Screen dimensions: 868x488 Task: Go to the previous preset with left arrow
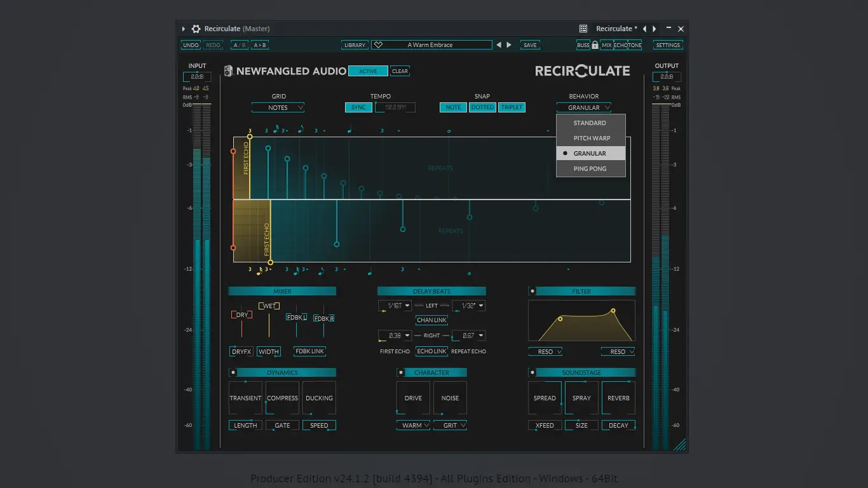click(x=499, y=45)
